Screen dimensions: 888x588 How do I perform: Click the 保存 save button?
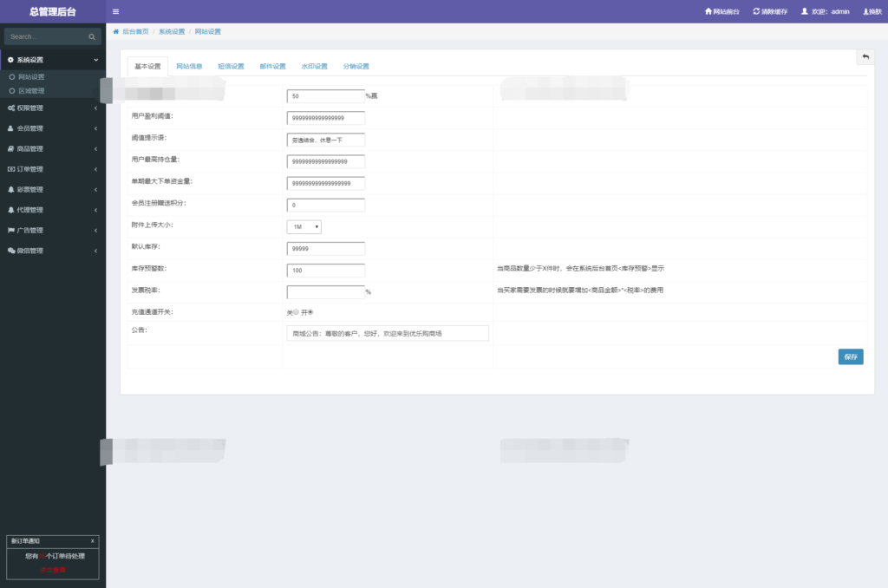coord(850,356)
